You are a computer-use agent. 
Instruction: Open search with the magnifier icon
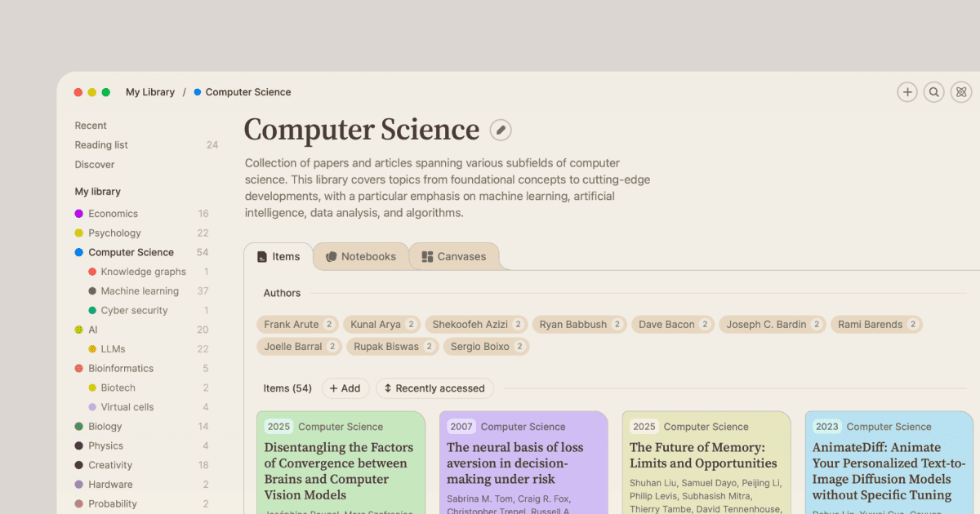tap(934, 92)
